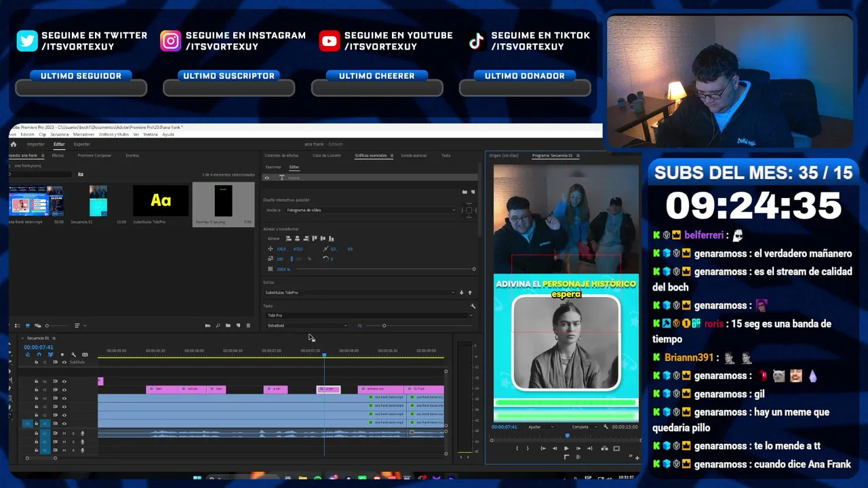Viewport: 868px width, 488px height.
Task: Open the Ventana menu
Action: [x=151, y=134]
